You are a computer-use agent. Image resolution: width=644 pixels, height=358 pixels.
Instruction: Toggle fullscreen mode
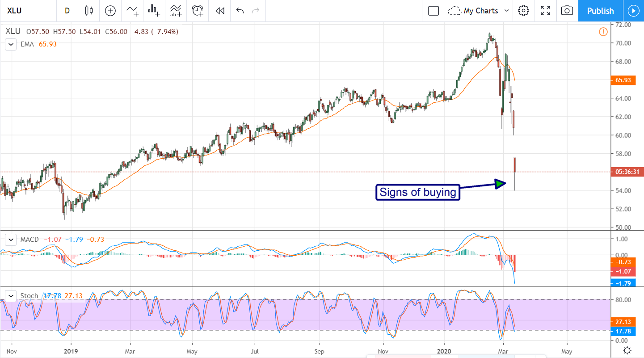(545, 11)
